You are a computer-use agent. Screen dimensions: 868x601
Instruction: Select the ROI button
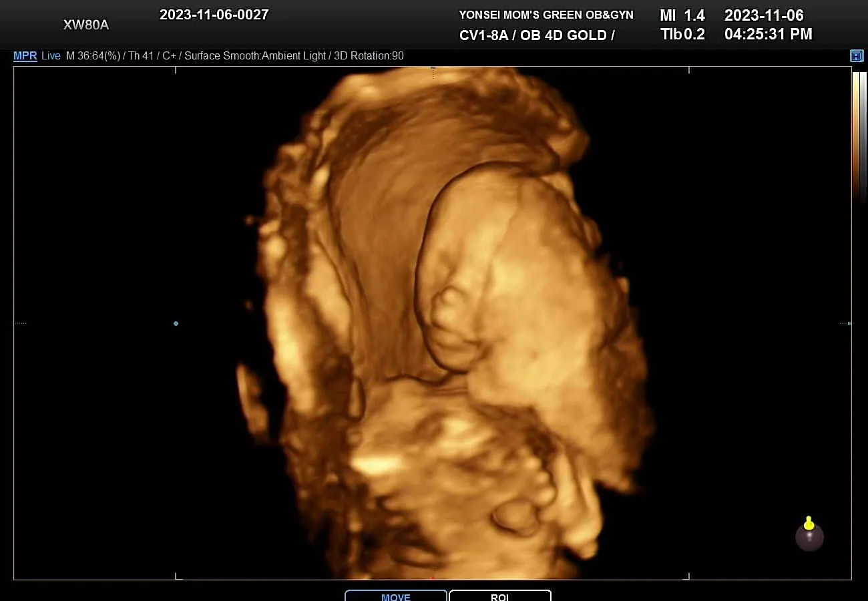[500, 596]
